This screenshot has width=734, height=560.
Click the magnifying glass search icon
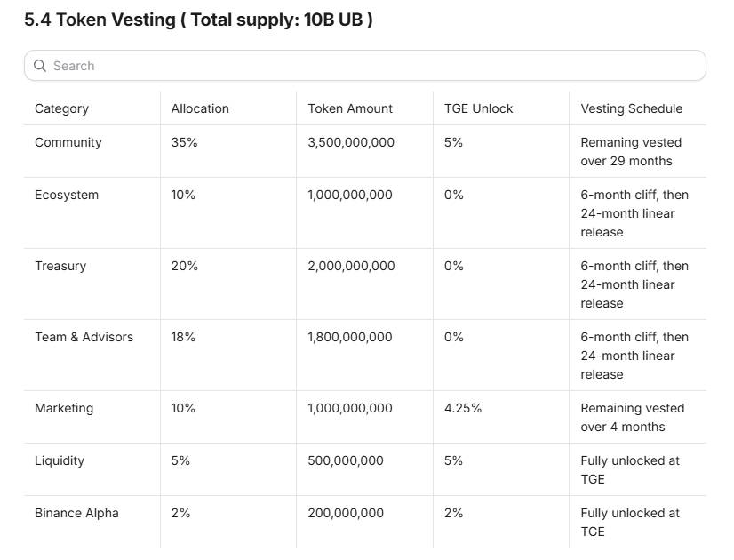[40, 66]
